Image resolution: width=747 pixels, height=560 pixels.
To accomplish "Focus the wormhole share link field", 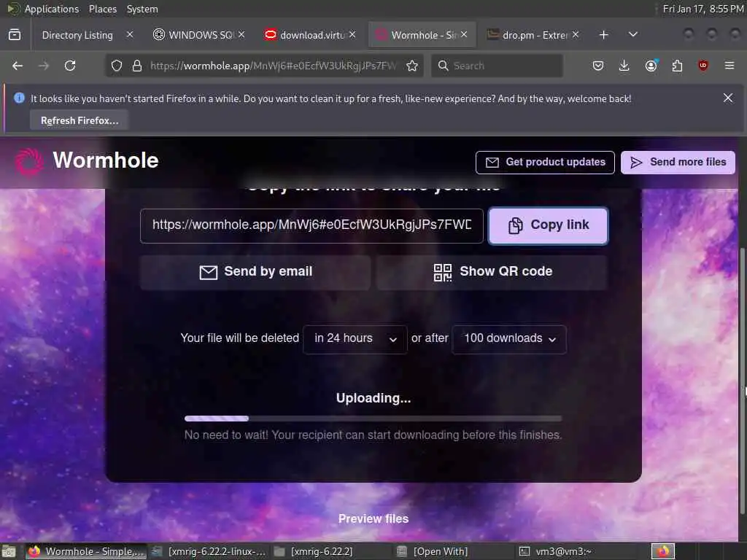I will pos(311,225).
